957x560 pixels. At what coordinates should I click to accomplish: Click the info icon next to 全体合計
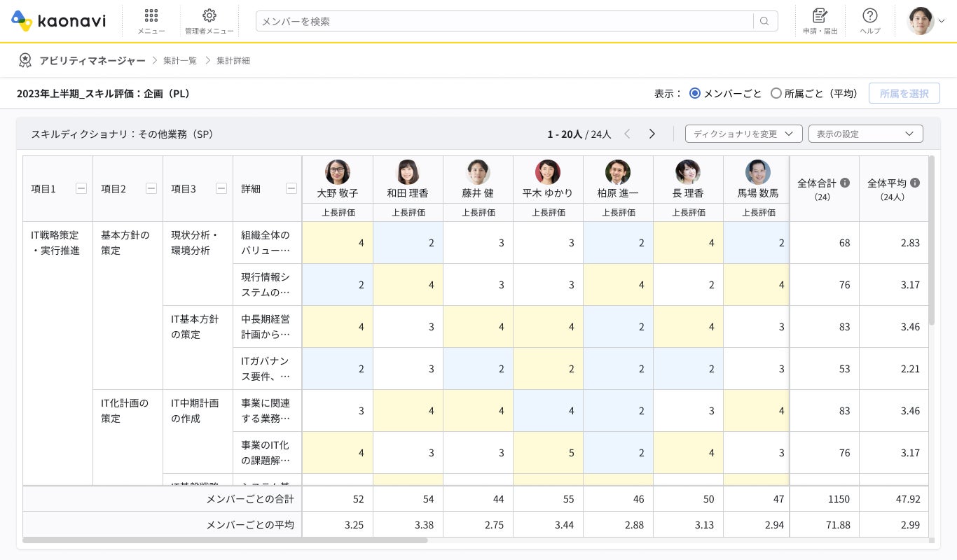(x=844, y=183)
